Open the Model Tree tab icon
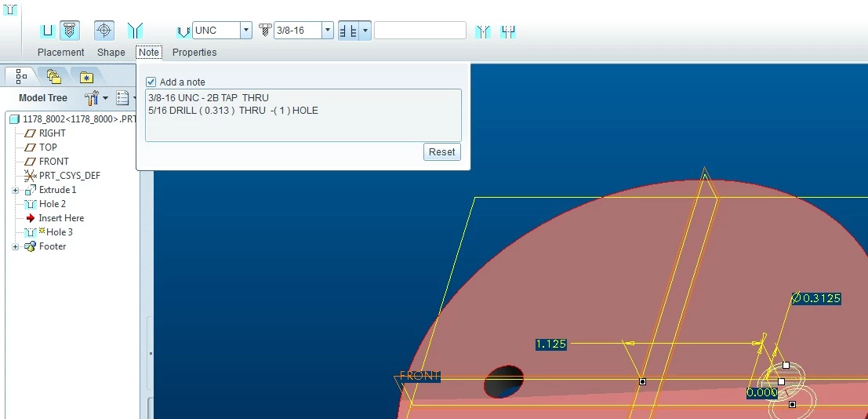The height and width of the screenshot is (419, 868). (21, 76)
